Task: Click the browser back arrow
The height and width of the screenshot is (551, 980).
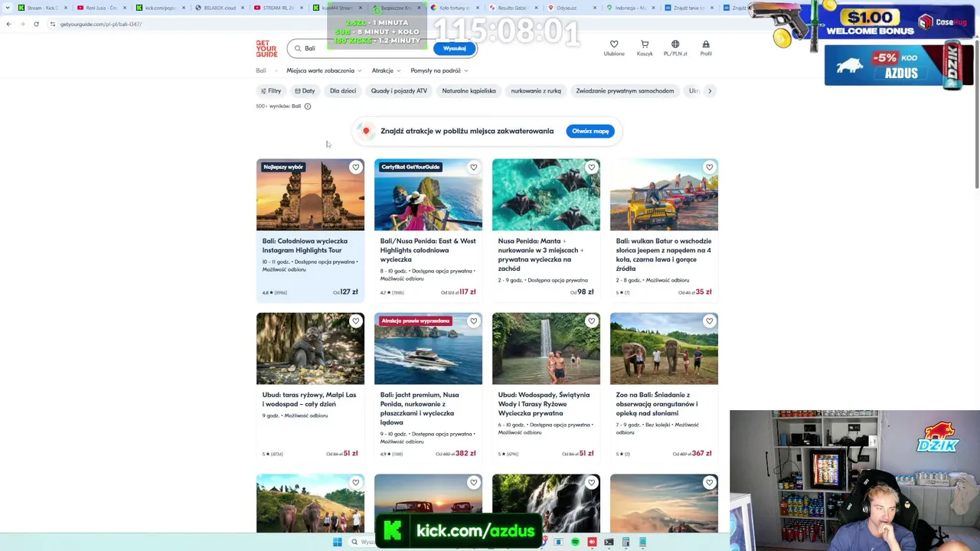Action: coord(8,24)
